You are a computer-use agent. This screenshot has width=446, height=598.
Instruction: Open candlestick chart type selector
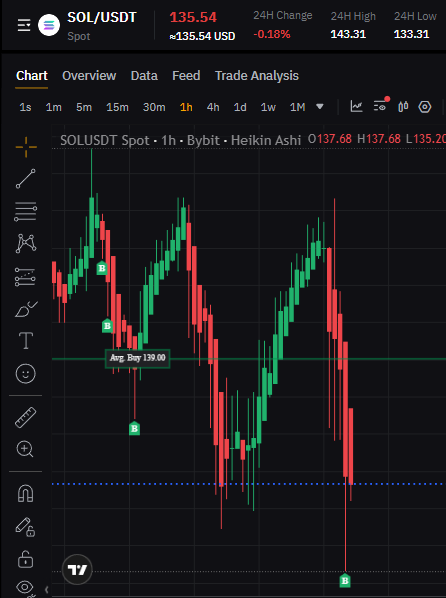tap(403, 106)
